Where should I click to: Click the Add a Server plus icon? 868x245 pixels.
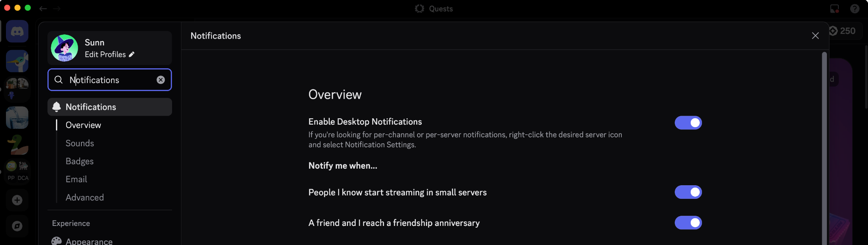pyautogui.click(x=17, y=200)
